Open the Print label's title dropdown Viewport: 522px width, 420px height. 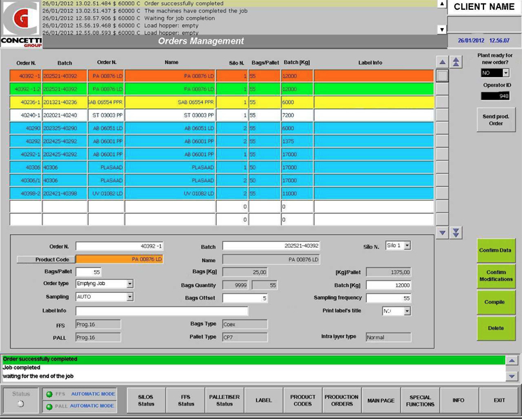(x=407, y=311)
